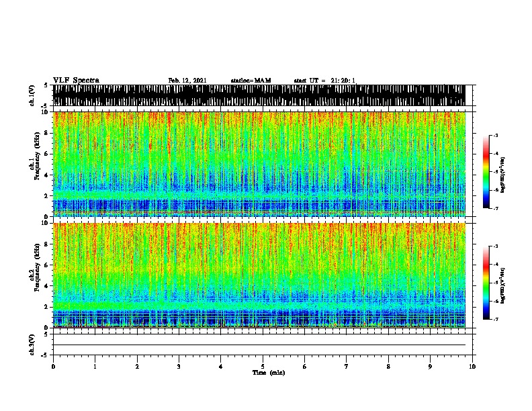The height and width of the screenshot is (411, 532).
Task: Click the "-7" label on ch.1 colorbar
Action: click(x=496, y=208)
